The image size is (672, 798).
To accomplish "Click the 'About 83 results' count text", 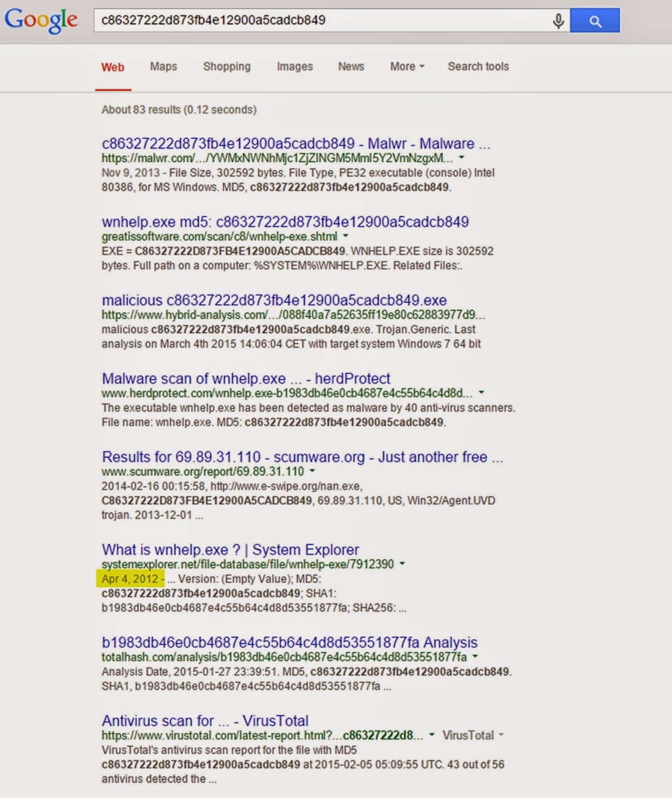I will click(x=179, y=110).
